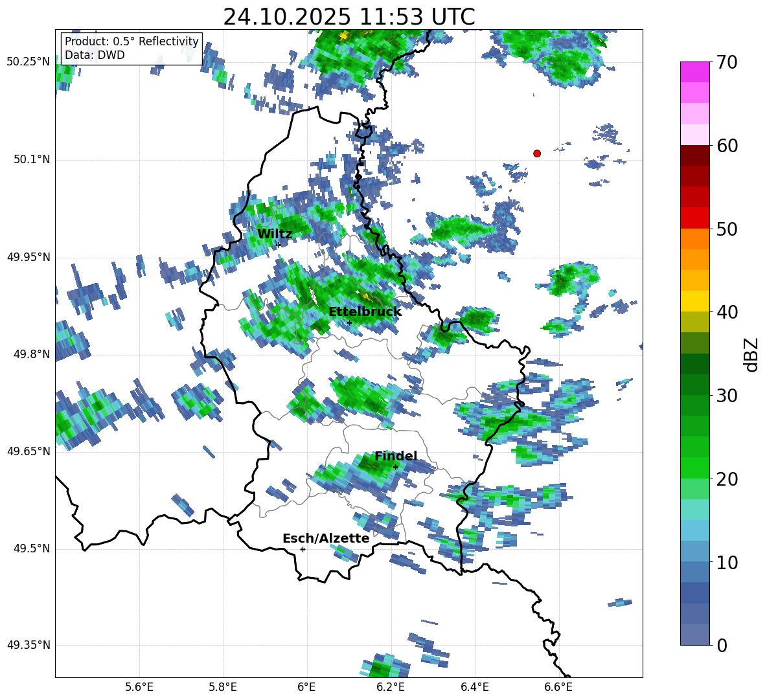Screen dimensions: 767x700
Task: Click the 5.8°E longitude label
Action: click(223, 687)
